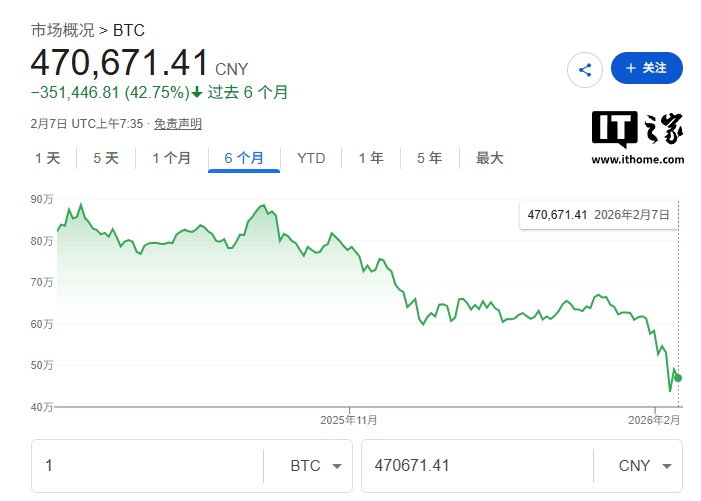Click the CNY amount input field
The image size is (701, 501).
pos(474,466)
